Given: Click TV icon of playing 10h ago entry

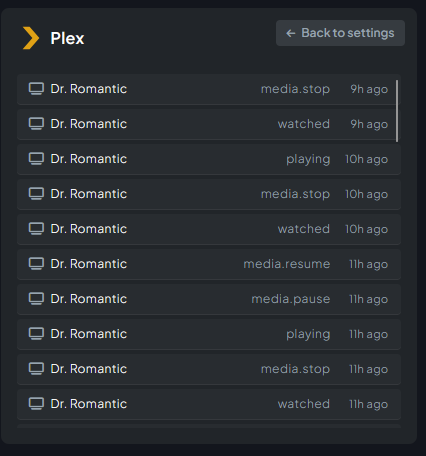Looking at the screenshot, I should click(x=36, y=159).
